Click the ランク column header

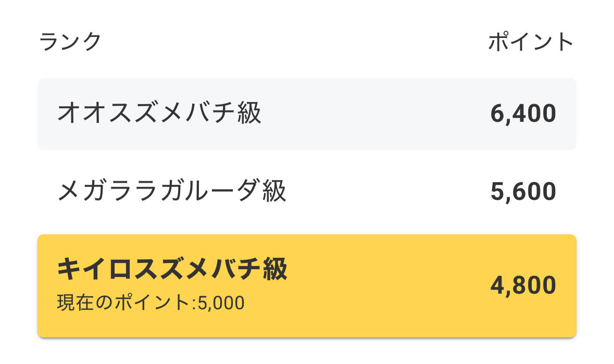[70, 42]
